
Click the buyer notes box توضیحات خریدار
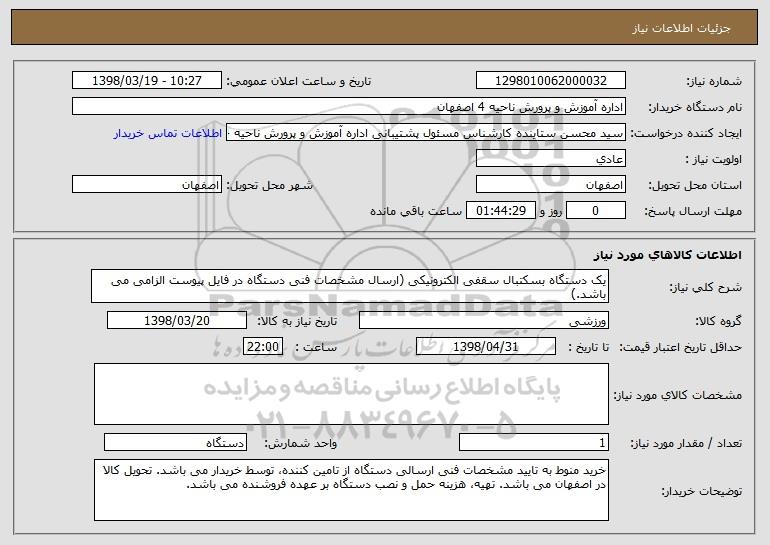(x=351, y=490)
